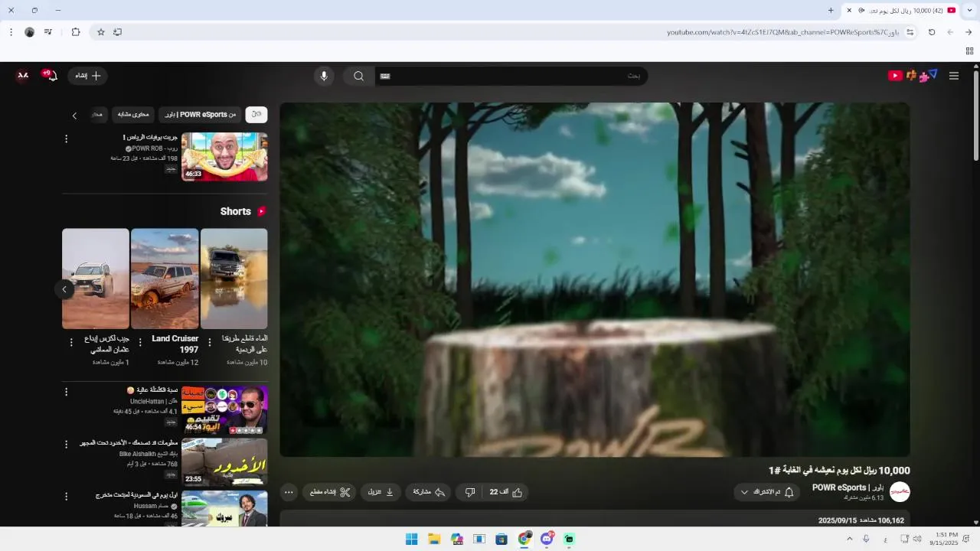The width and height of the screenshot is (980, 551).
Task: Open the 46:54 UncleHattan video thumbnail
Action: point(224,410)
